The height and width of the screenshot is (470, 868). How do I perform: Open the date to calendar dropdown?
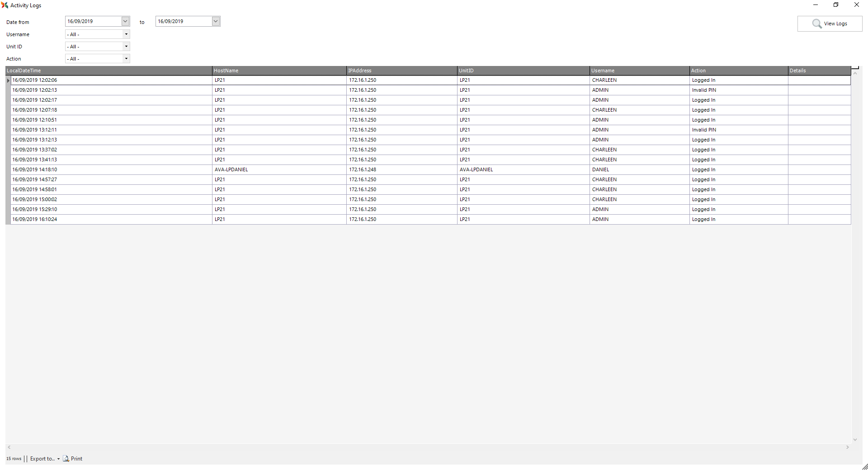click(216, 21)
